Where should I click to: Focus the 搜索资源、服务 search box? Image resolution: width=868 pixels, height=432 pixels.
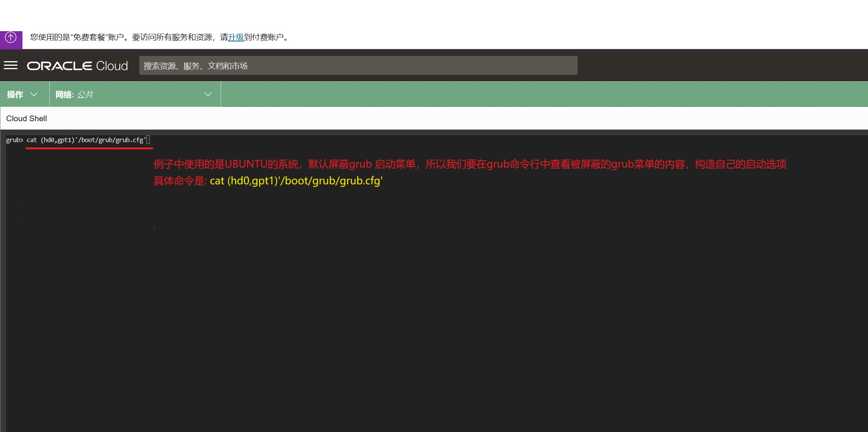pyautogui.click(x=358, y=66)
